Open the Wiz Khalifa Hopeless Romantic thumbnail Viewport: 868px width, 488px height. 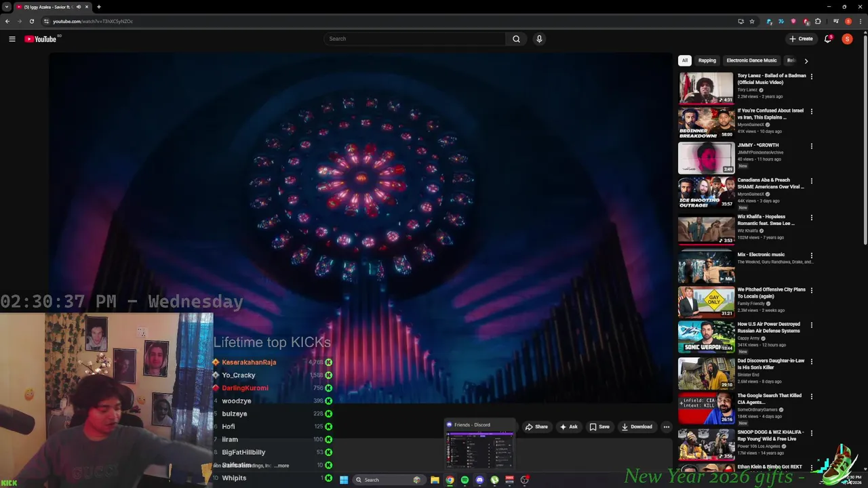point(706,229)
